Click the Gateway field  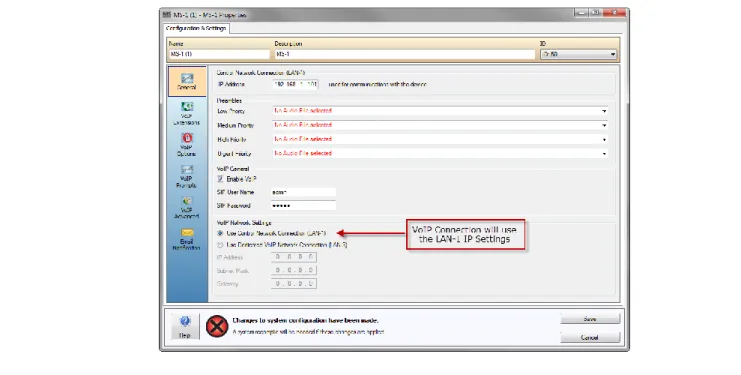coord(294,284)
